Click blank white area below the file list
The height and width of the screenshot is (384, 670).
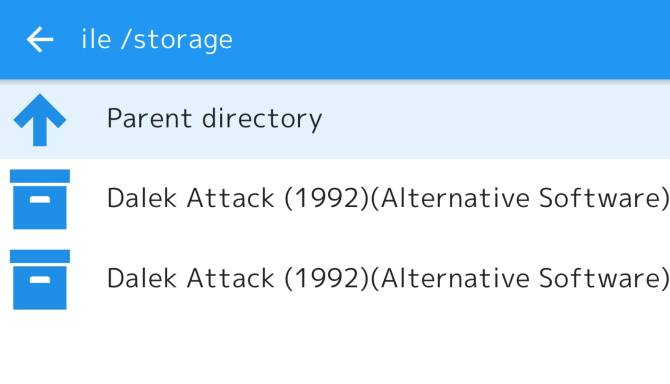(x=335, y=350)
